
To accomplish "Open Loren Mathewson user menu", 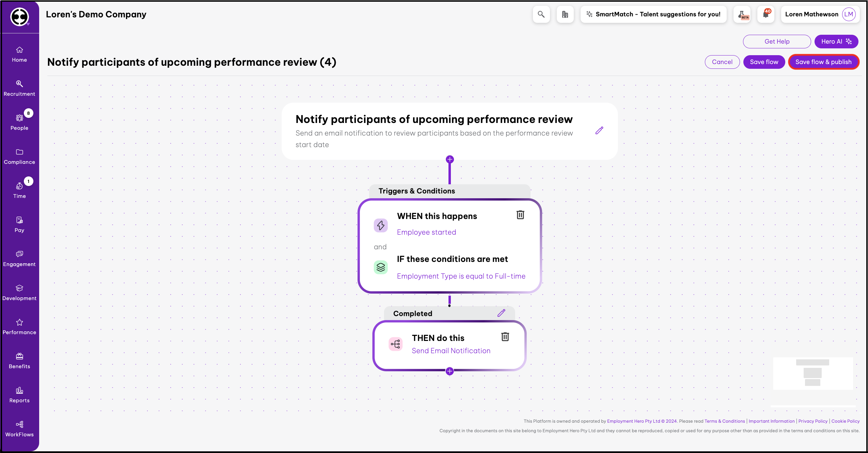I will pyautogui.click(x=820, y=14).
